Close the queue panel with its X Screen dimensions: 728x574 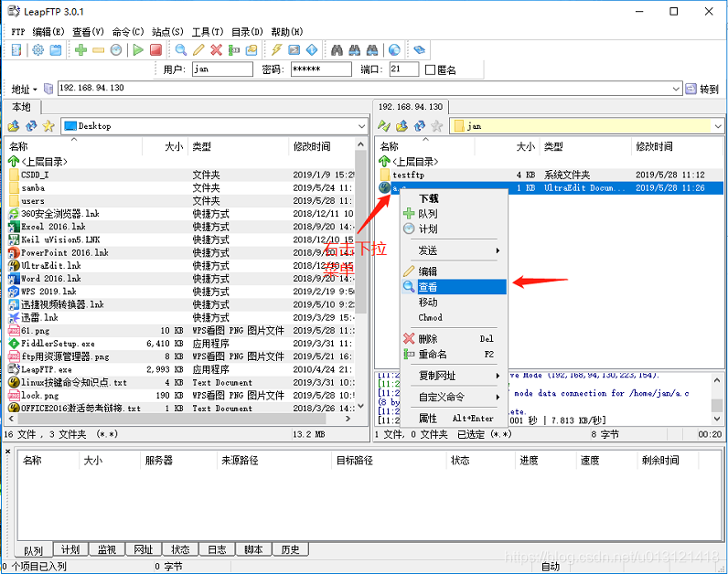click(x=8, y=451)
